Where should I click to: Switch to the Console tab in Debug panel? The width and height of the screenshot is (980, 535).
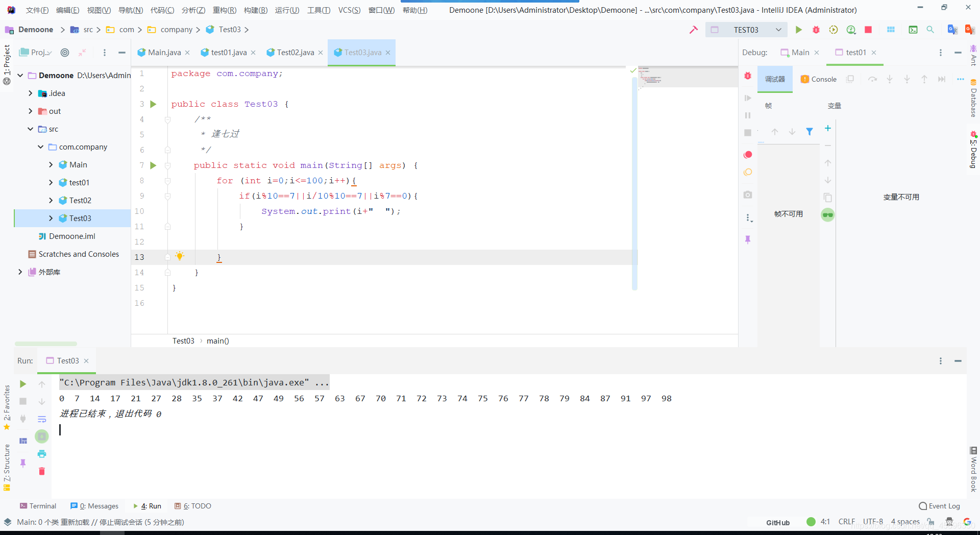click(819, 79)
